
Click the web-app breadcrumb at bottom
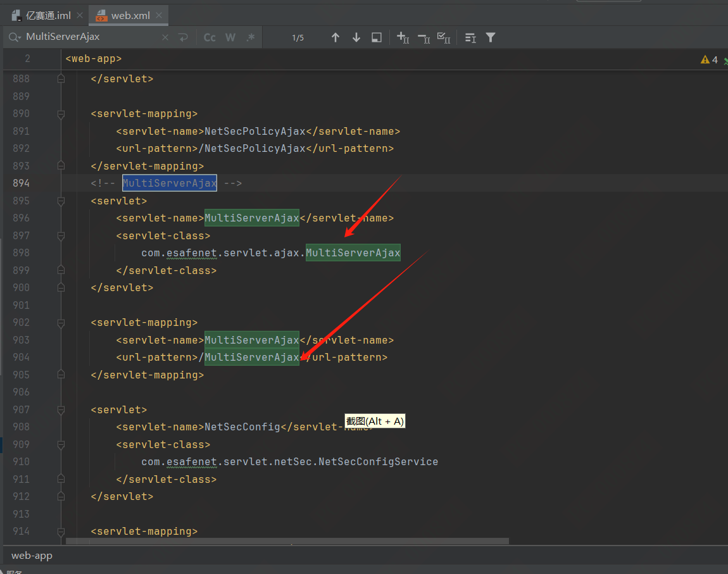pos(32,556)
